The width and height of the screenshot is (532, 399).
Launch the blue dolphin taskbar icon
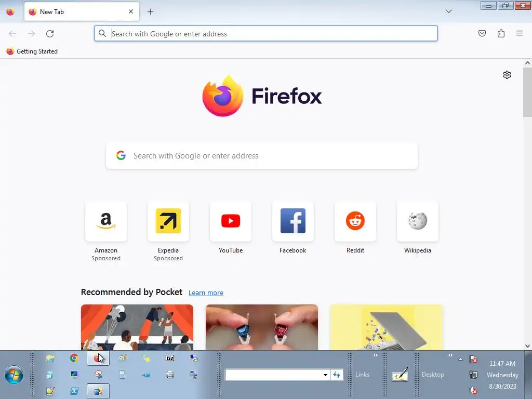coord(146,375)
